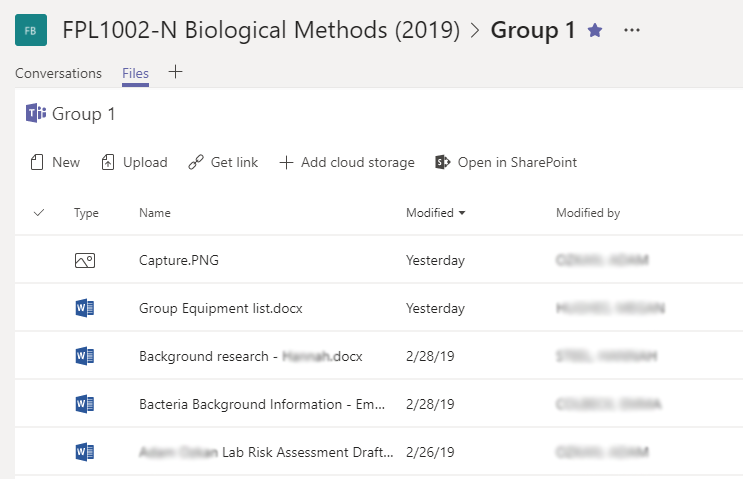
Task: Toggle the select-all checkmark in header
Action: coord(39,213)
